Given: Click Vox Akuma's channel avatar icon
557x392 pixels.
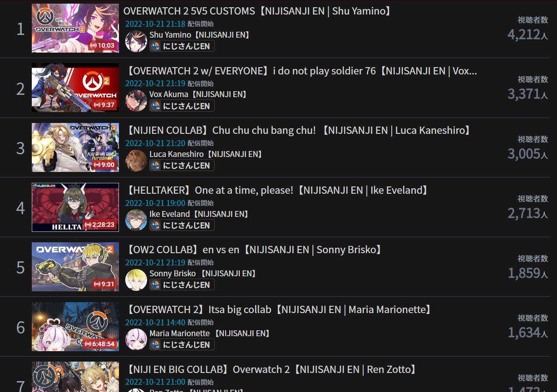Looking at the screenshot, I should point(136,101).
